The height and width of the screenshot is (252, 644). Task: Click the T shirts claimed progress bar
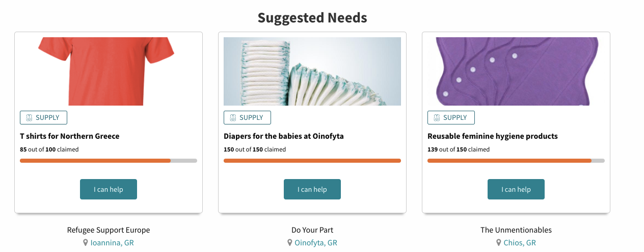point(108,161)
